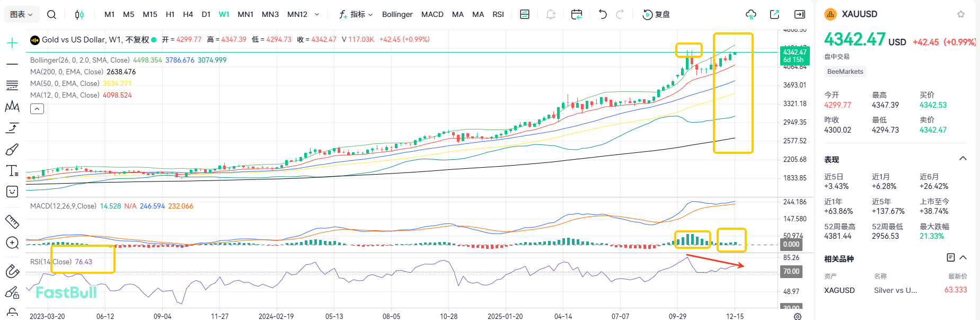Activate the zoom-in magnifier tool
Screen dimensions: 980x320
[x=12, y=243]
